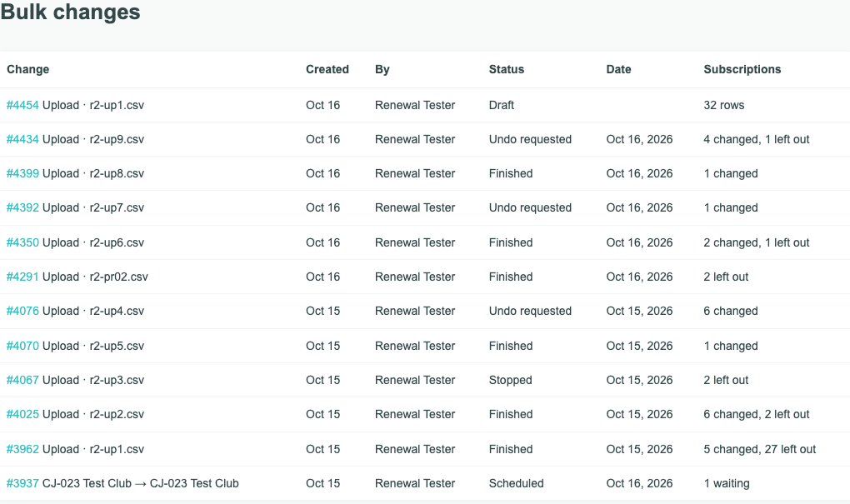Screen dimensions: 850x504
Task: Open bulk change #4291
Action: [x=22, y=277]
